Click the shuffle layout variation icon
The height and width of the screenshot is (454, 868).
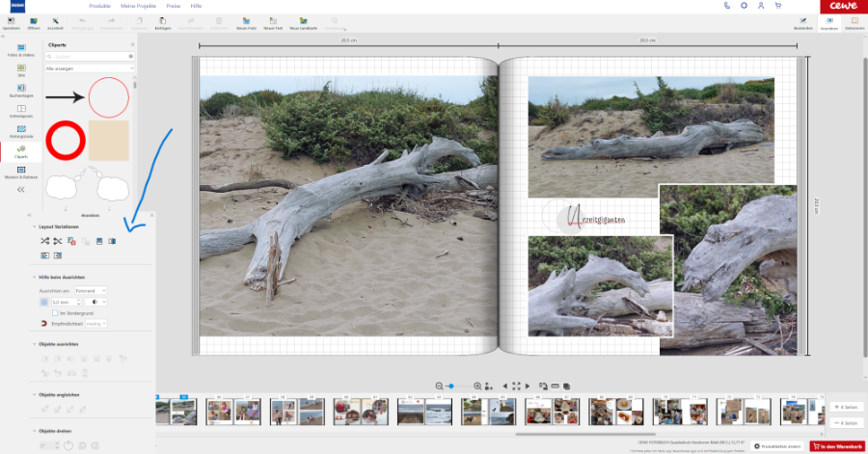pos(44,240)
